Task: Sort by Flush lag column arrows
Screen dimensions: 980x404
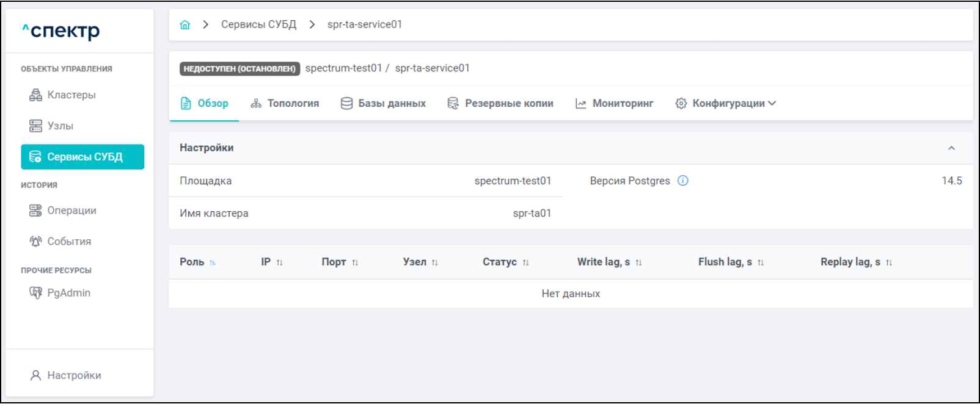Action: pos(761,262)
